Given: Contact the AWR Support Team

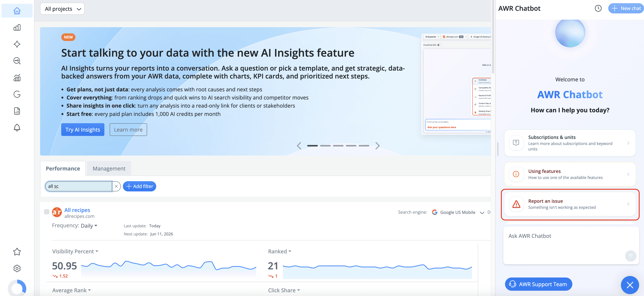Looking at the screenshot, I should point(538,284).
